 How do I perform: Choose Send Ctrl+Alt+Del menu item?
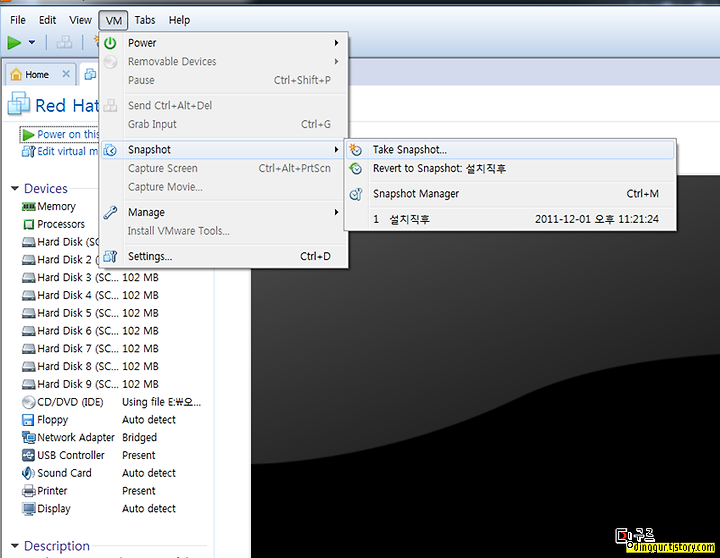[x=224, y=106]
